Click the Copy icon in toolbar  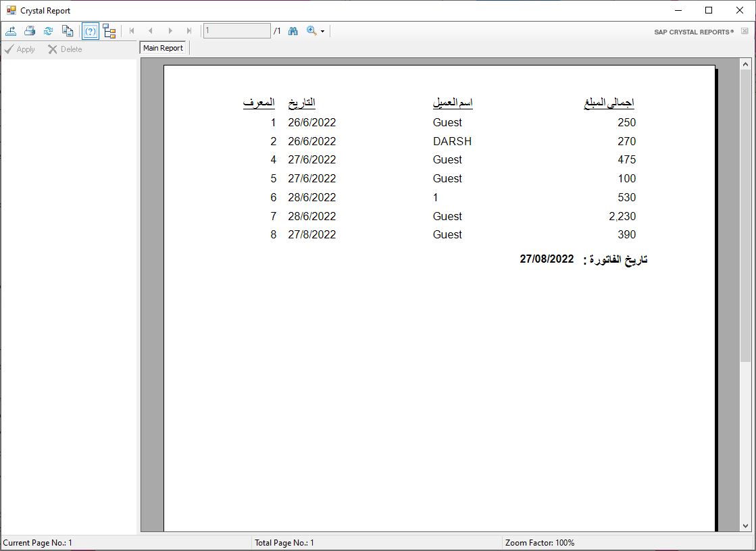coord(68,31)
